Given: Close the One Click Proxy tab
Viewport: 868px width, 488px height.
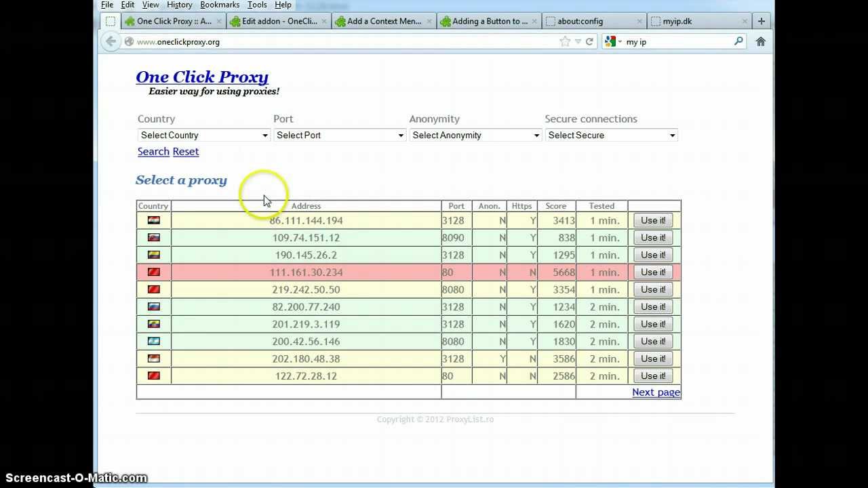Looking at the screenshot, I should coord(219,21).
